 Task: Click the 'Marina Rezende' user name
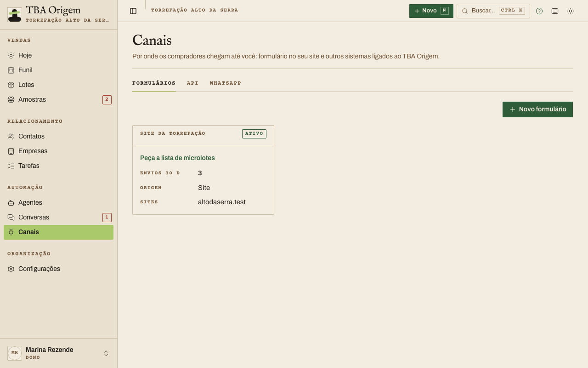[x=50, y=350]
